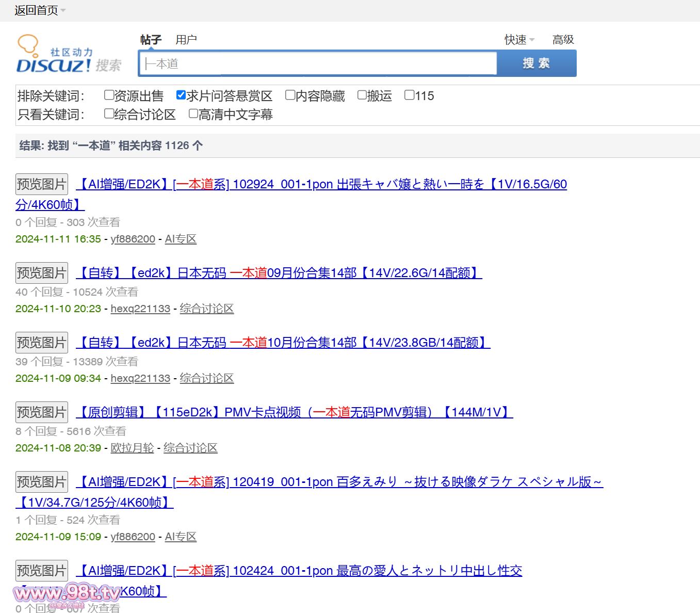Check the 115 exclusion checkbox
700x613 pixels.
pos(410,95)
